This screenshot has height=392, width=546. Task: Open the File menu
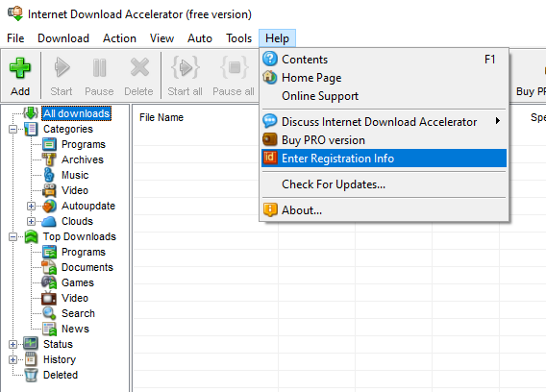click(15, 37)
